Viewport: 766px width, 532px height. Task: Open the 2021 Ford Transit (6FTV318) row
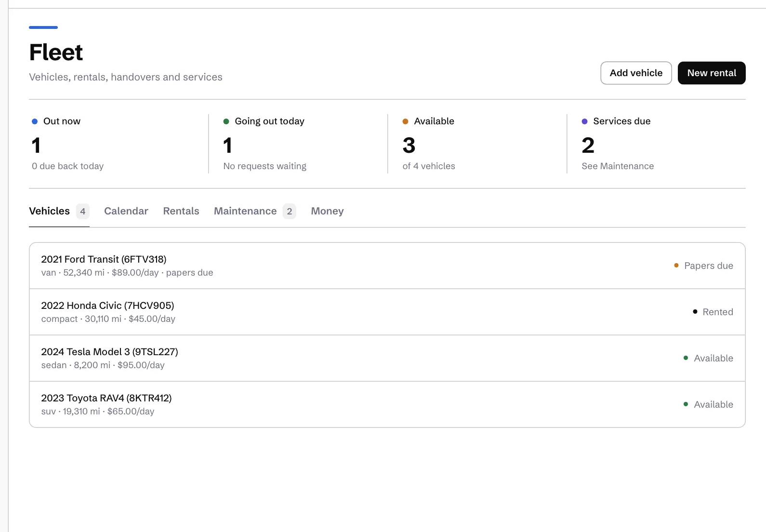pyautogui.click(x=387, y=266)
